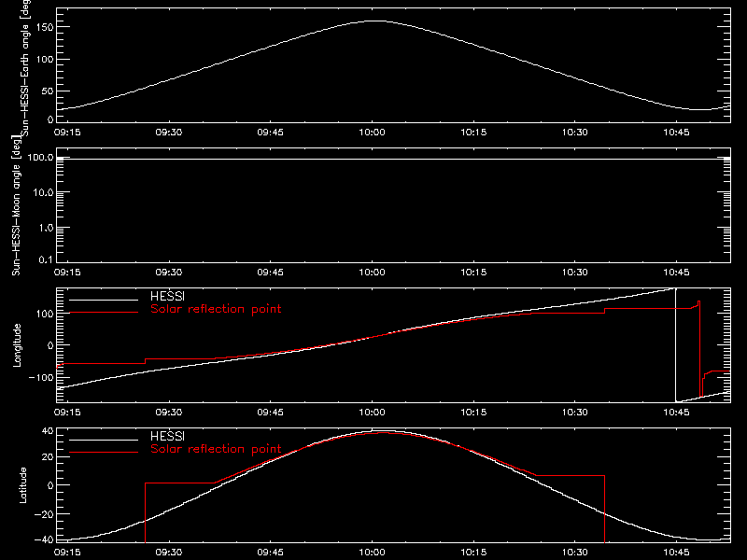Click '09:15' time label under Moon angle plot
The image size is (747, 560).
67,272
